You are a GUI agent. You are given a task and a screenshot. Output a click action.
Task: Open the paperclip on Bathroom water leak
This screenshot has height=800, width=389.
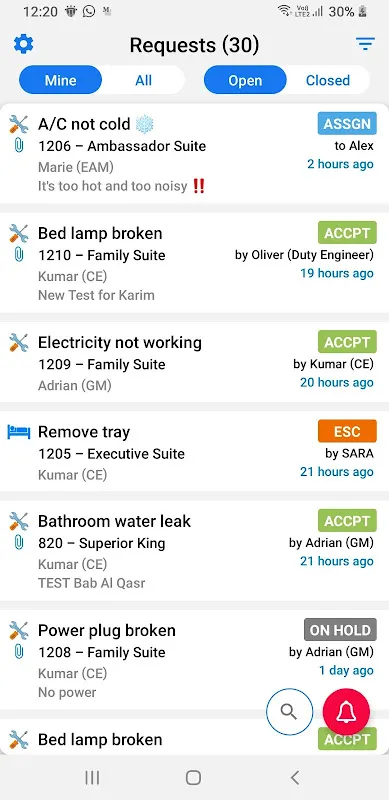click(18, 543)
